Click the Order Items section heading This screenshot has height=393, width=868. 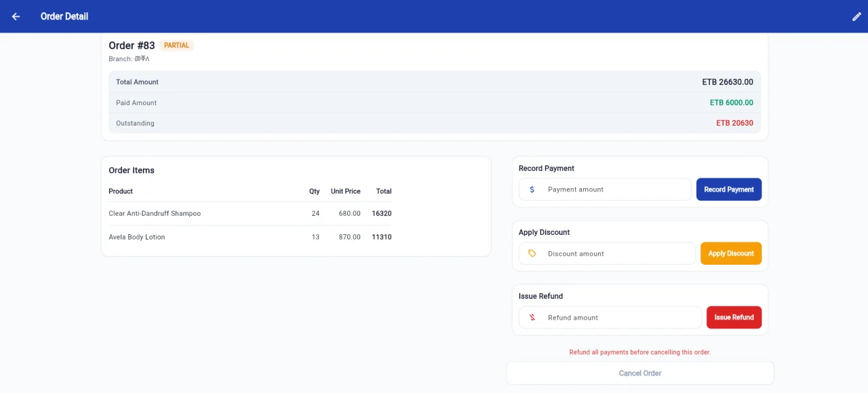[x=132, y=170]
